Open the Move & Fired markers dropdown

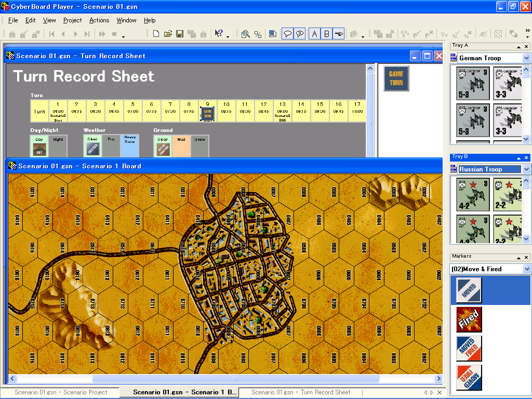click(x=526, y=269)
